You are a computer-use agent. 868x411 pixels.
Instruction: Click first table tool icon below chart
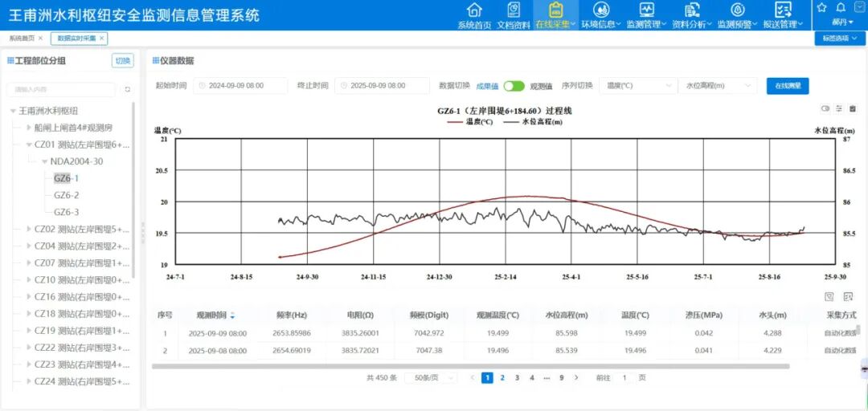click(829, 297)
